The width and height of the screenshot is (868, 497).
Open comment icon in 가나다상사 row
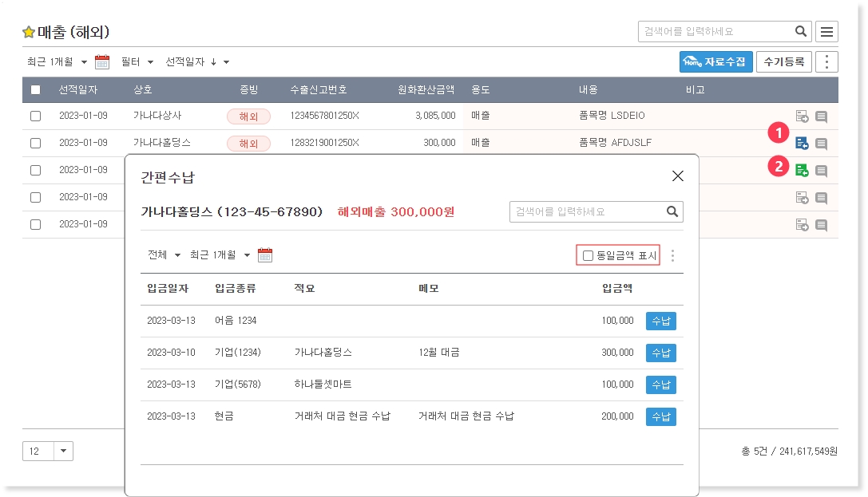point(821,116)
